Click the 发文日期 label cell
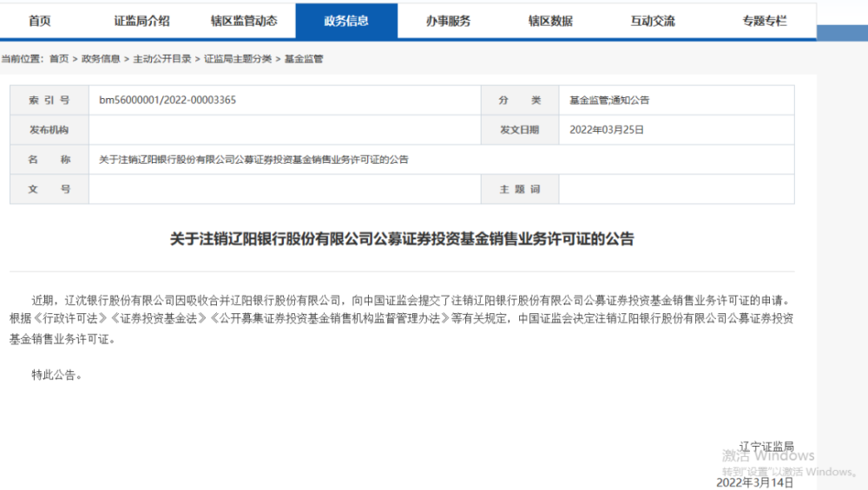The image size is (868, 490). 520,130
